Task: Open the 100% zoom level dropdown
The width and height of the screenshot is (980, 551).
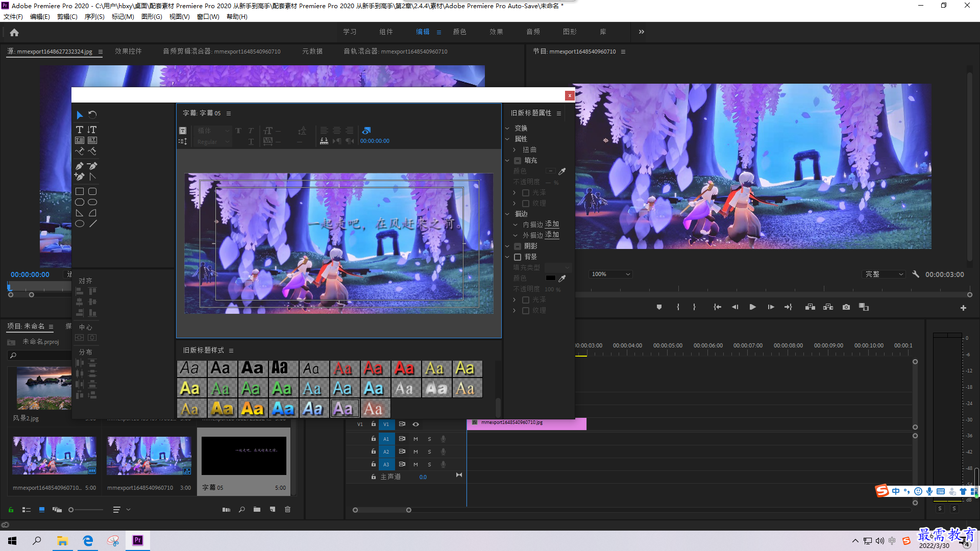Action: (611, 274)
